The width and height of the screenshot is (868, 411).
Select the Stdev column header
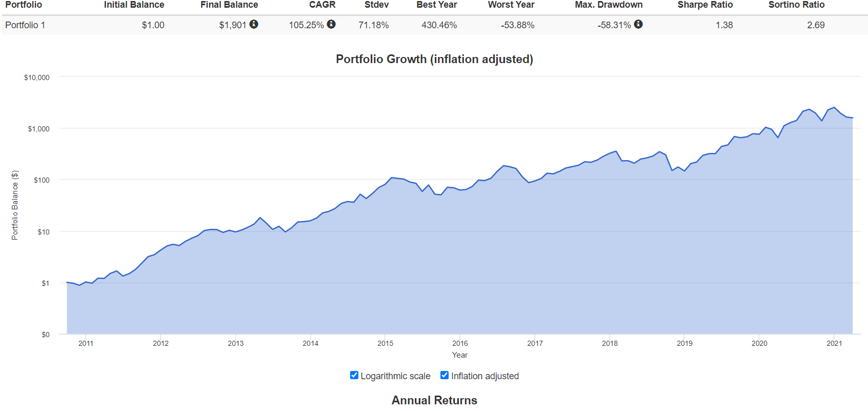[x=376, y=5]
